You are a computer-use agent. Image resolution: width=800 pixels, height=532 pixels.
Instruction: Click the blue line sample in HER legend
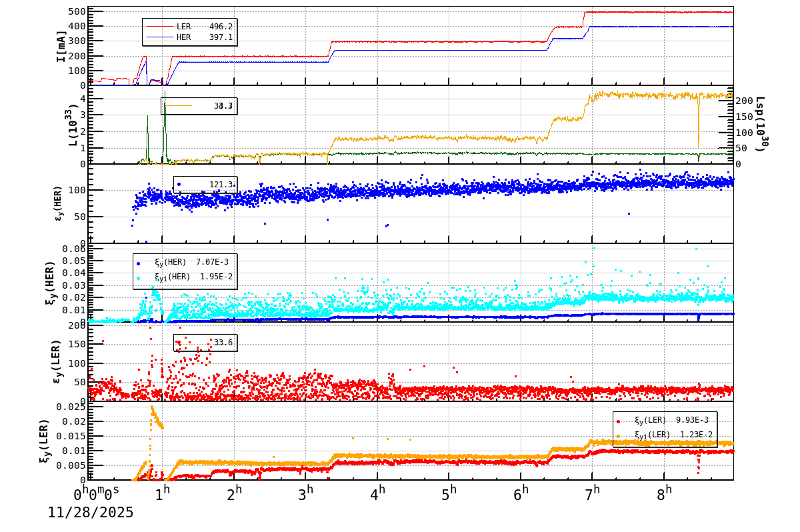click(x=159, y=37)
